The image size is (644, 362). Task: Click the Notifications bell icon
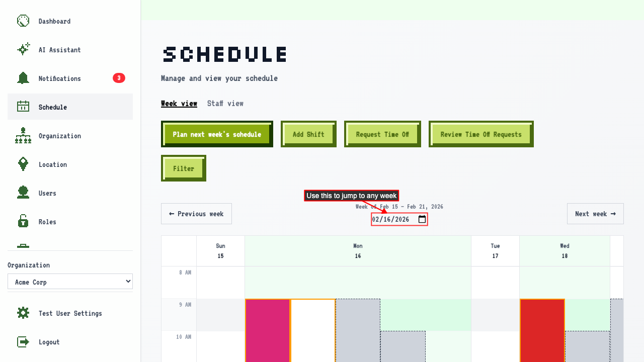(x=23, y=78)
